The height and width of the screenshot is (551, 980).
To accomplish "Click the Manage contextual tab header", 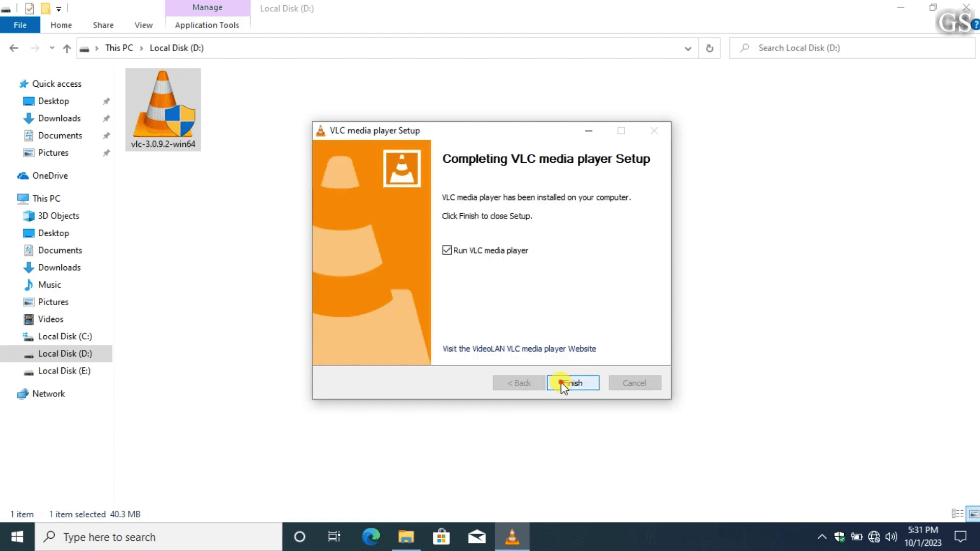I will pos(207,8).
